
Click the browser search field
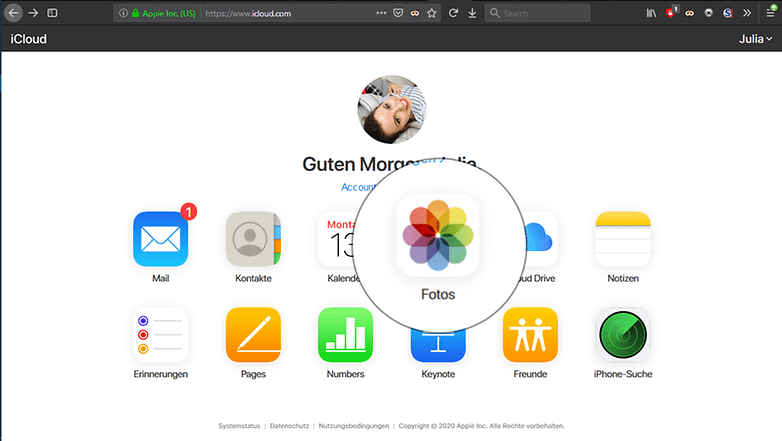[538, 13]
